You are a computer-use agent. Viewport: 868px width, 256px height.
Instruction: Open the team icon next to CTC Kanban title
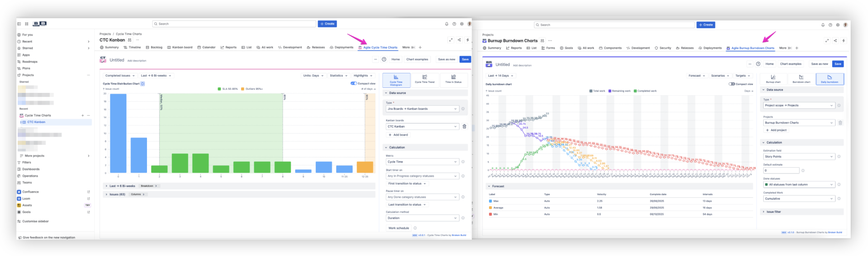[x=130, y=40]
